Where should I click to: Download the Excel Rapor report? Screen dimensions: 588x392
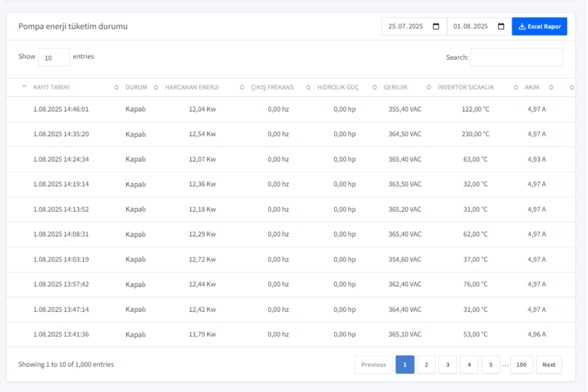pos(539,26)
